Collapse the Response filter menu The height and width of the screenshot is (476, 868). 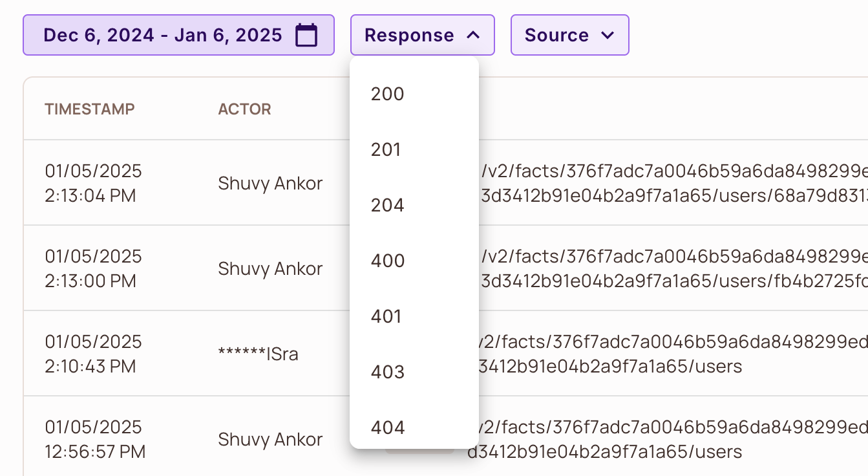pyautogui.click(x=422, y=35)
